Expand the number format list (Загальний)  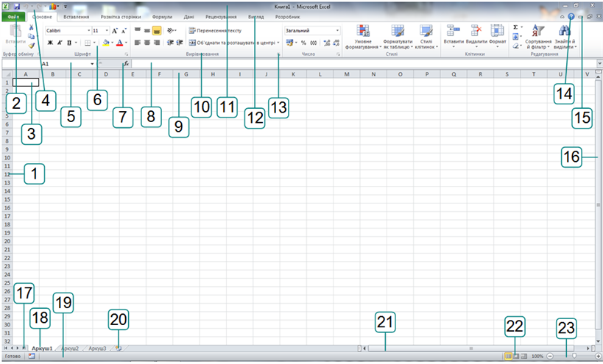coord(338,31)
